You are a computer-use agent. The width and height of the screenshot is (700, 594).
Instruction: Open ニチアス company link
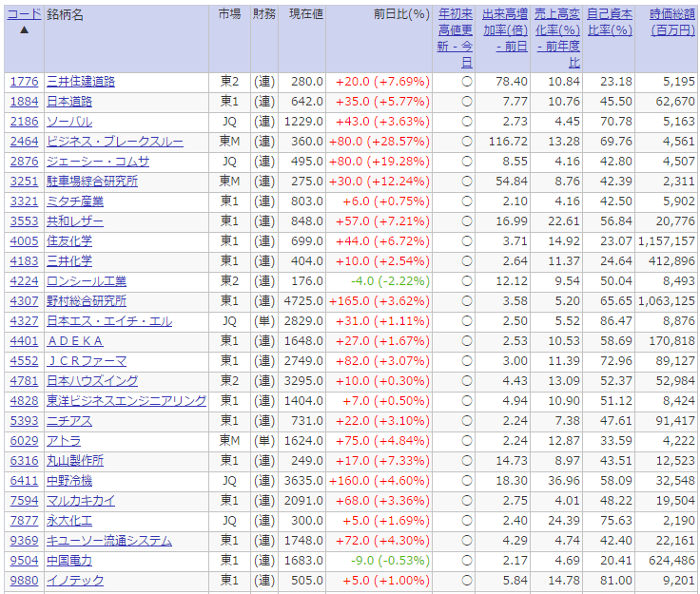point(69,421)
